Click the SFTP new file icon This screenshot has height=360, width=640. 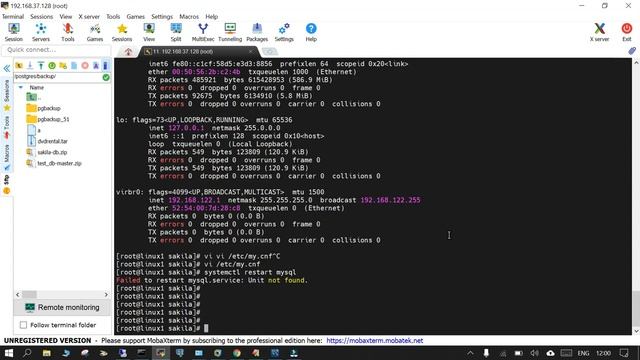pyautogui.click(x=74, y=65)
